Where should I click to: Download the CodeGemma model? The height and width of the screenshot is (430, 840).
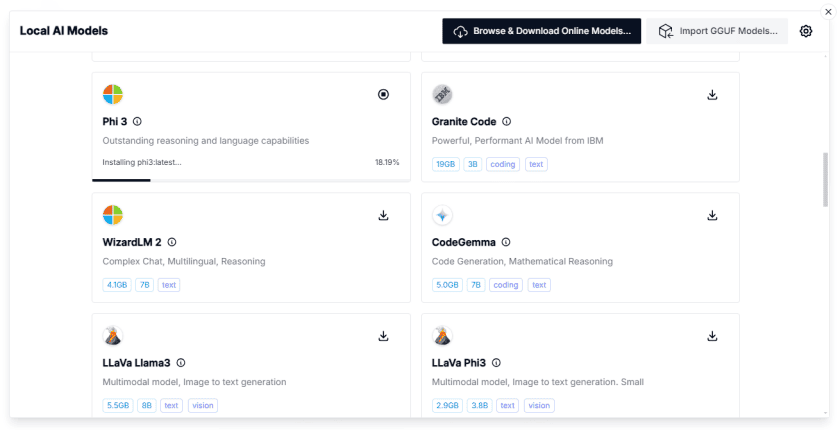tap(712, 215)
